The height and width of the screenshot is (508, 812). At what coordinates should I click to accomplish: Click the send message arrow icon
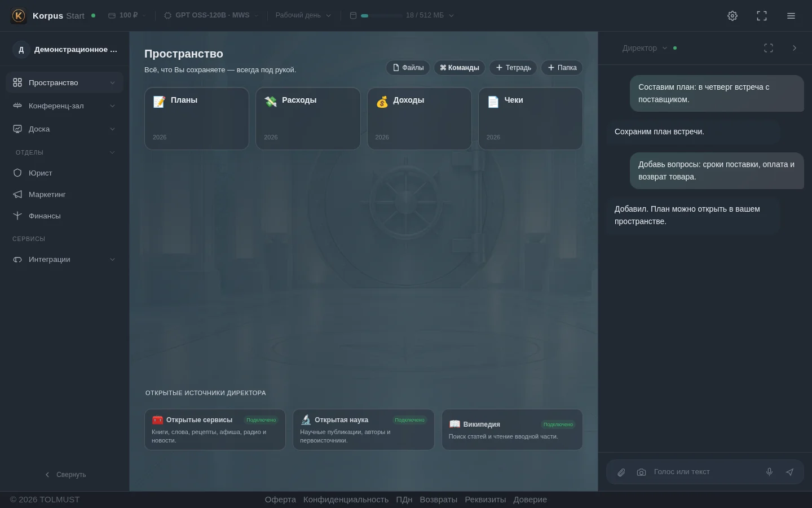789,472
